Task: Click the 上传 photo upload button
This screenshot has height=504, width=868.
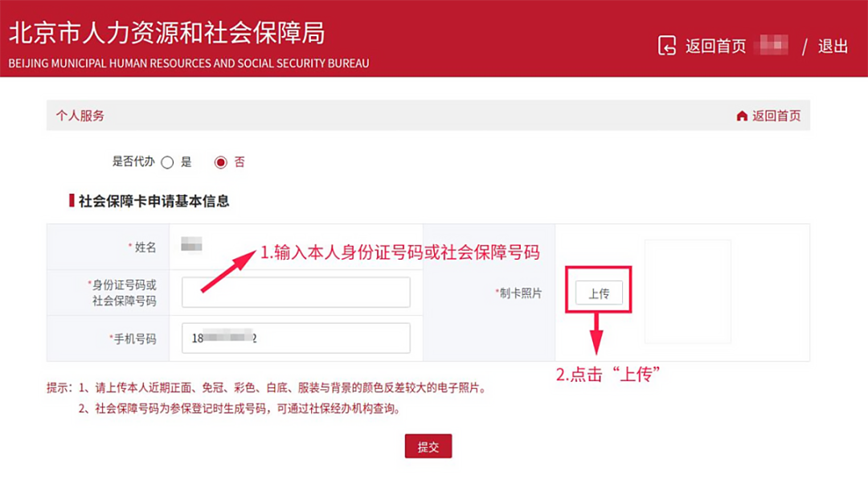Action: pos(599,293)
